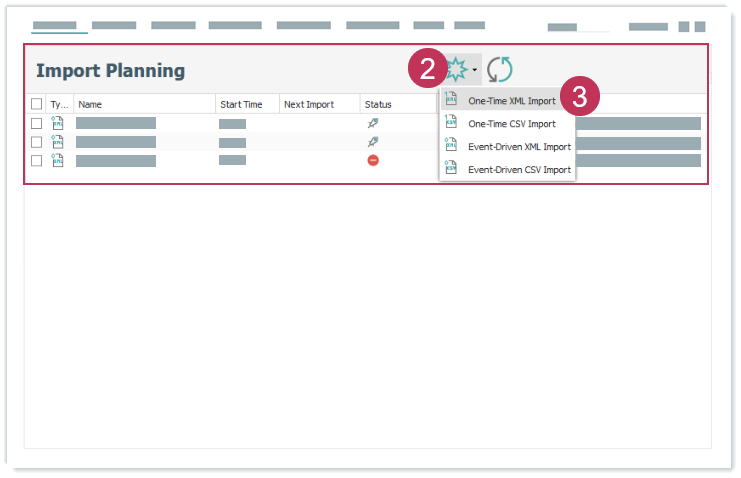This screenshot has height=478, width=741.
Task: Click the first row's import type icon
Action: coord(58,123)
